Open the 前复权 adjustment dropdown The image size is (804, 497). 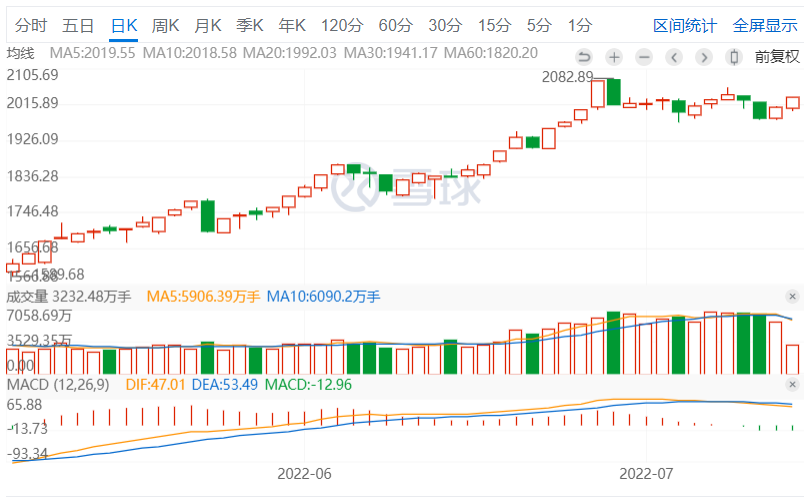777,57
